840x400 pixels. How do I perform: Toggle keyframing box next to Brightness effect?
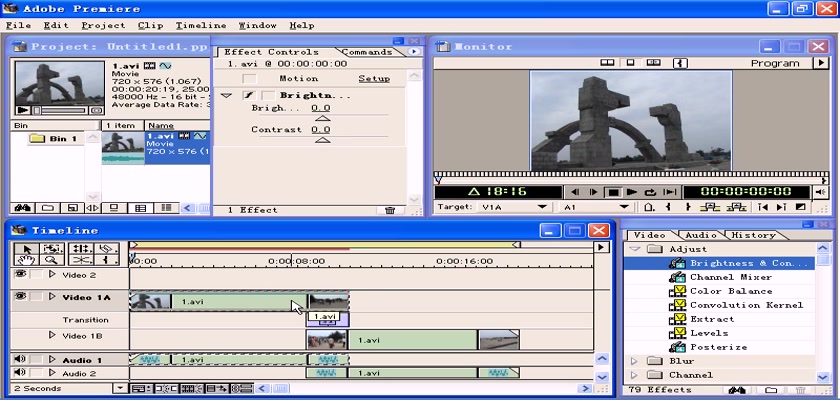(x=268, y=95)
